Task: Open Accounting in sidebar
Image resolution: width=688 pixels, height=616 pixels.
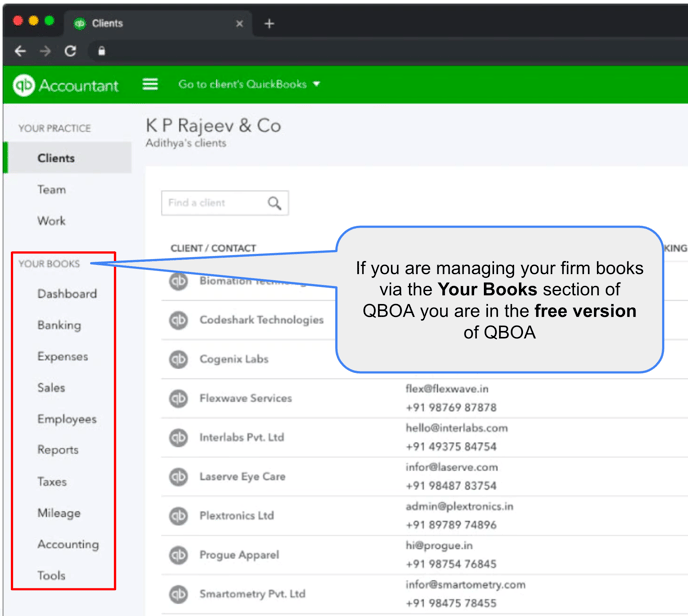Action: [68, 544]
